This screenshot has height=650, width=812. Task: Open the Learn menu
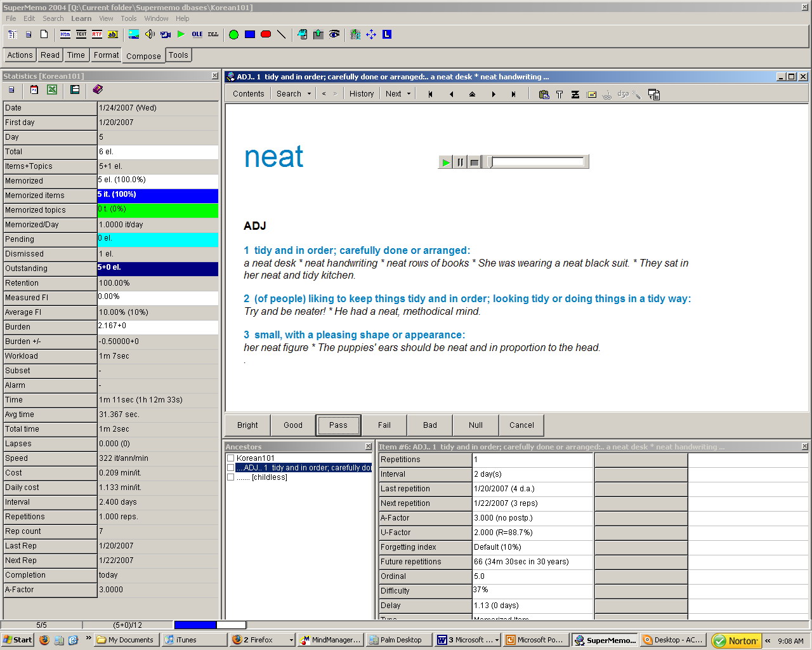81,18
